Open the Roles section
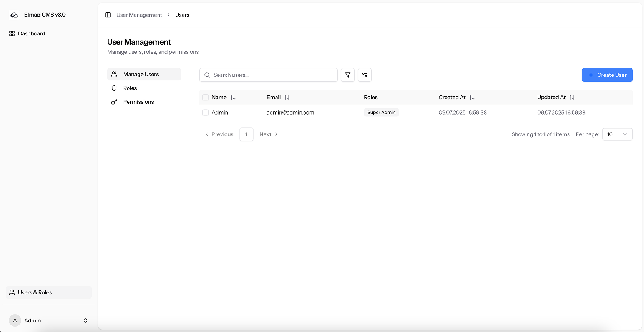Image resolution: width=644 pixels, height=332 pixels. [130, 88]
